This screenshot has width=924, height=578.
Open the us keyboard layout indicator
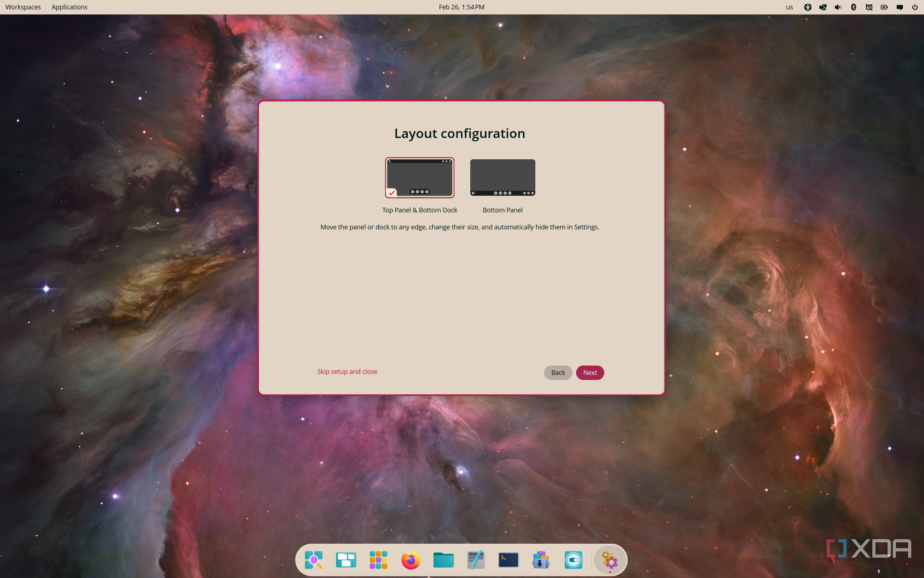click(x=790, y=7)
